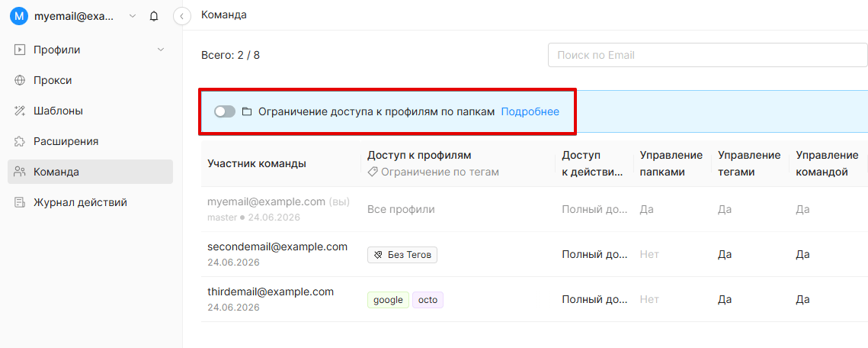Click the Журнал действий log icon
The height and width of the screenshot is (348, 868).
click(20, 202)
